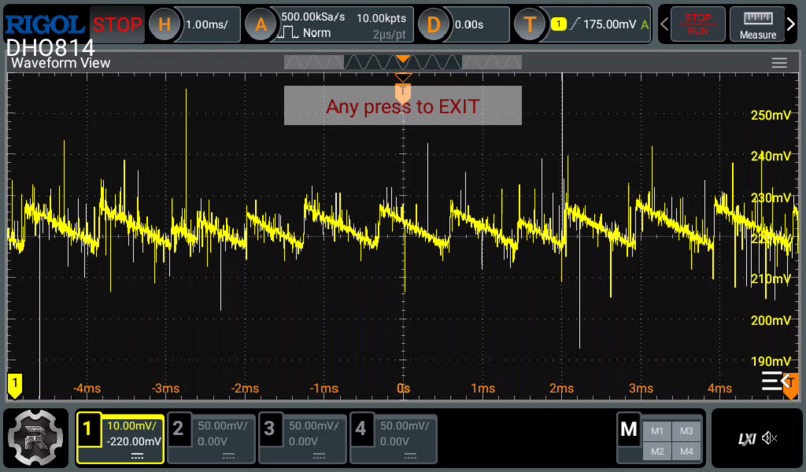
Task: Click the Norm acquisition mode label
Action: point(316,33)
